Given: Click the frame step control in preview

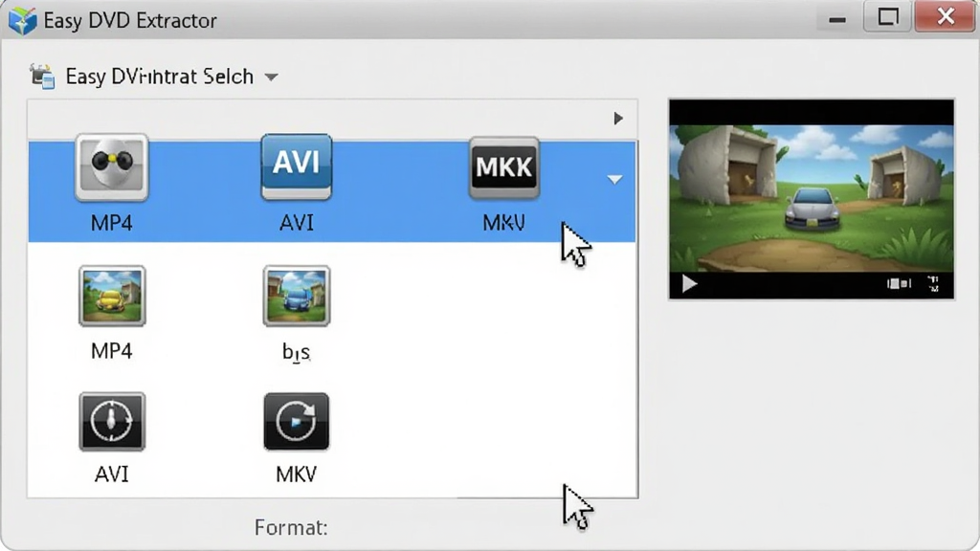Looking at the screenshot, I should click(x=899, y=283).
